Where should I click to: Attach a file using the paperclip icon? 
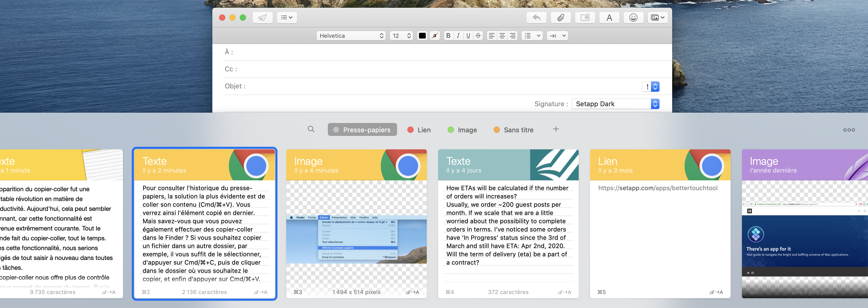click(560, 18)
